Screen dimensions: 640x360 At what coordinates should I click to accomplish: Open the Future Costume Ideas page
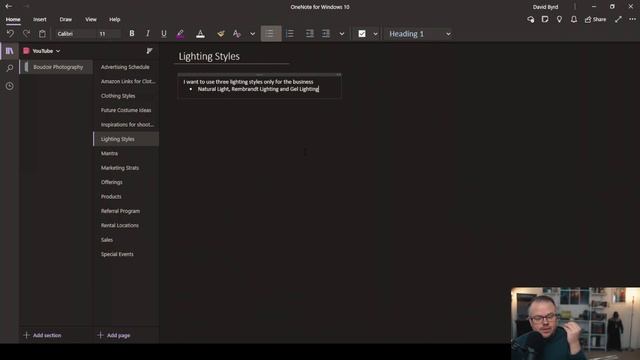coord(126,110)
